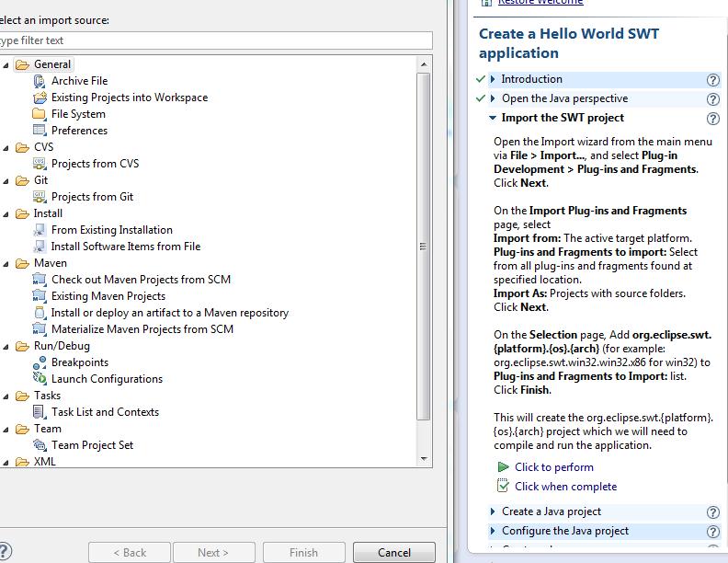Screen dimensions: 728x563
Task: Select Projects from CVS entry
Action: [x=96, y=164]
